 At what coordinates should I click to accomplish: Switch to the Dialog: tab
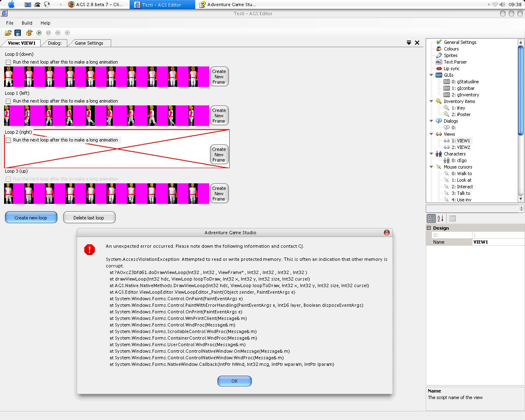point(55,43)
